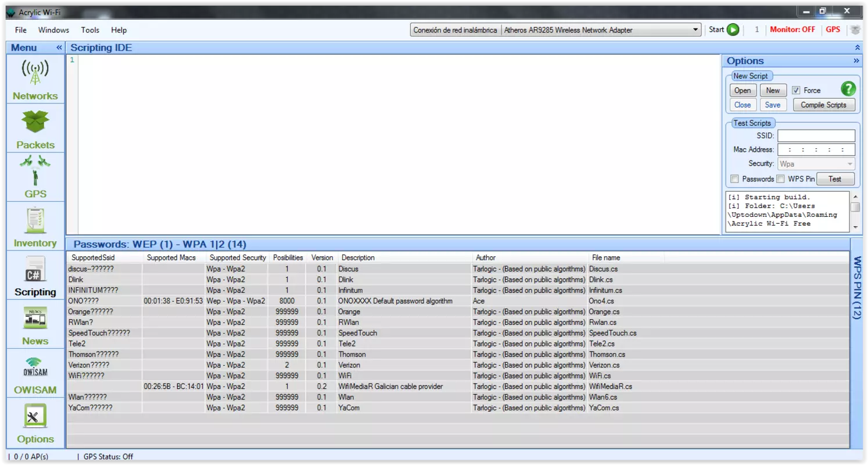Sort by Supported Security column header
The width and height of the screenshot is (868, 465).
pyautogui.click(x=237, y=257)
